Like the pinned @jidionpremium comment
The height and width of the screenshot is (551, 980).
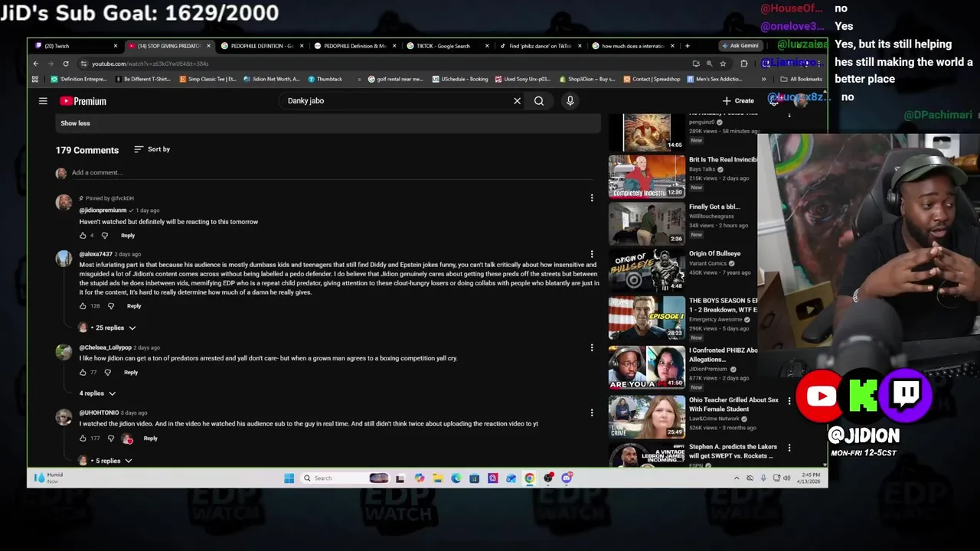pos(83,236)
